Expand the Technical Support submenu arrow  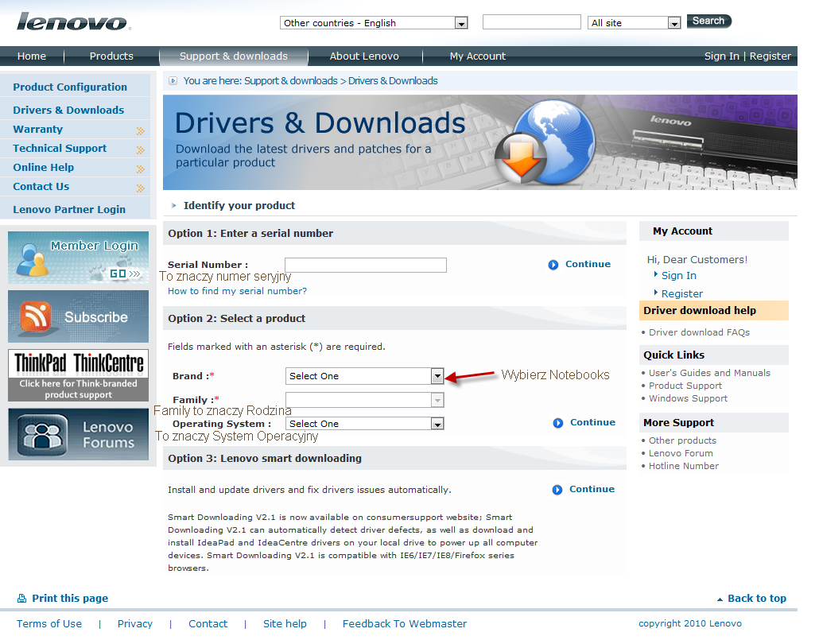click(141, 150)
